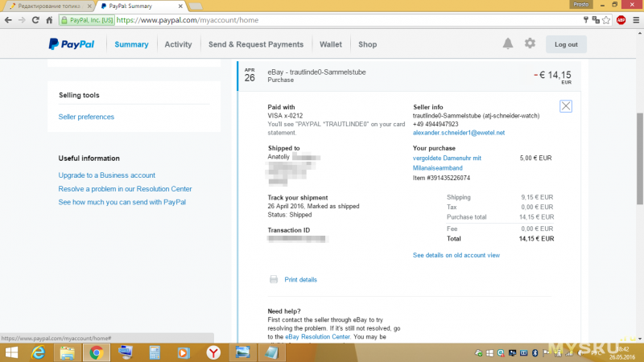Click the PayPal logo
The width and height of the screenshot is (644, 362).
click(72, 44)
